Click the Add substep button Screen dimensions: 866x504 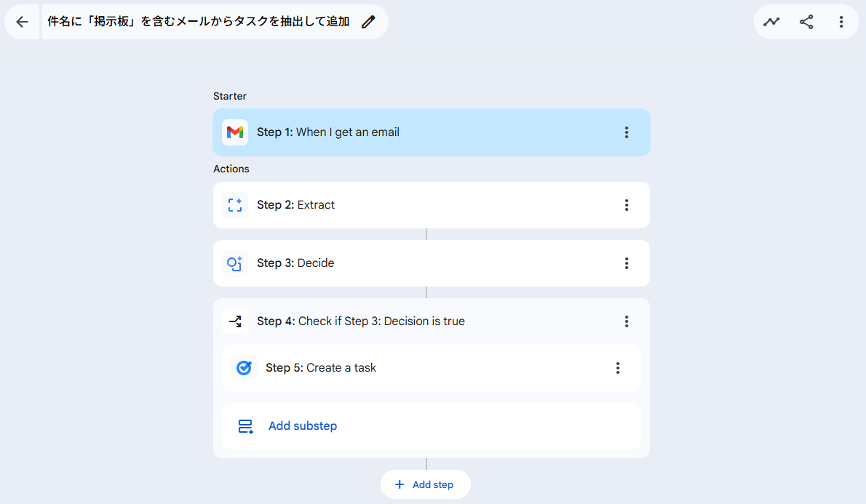pyautogui.click(x=302, y=426)
